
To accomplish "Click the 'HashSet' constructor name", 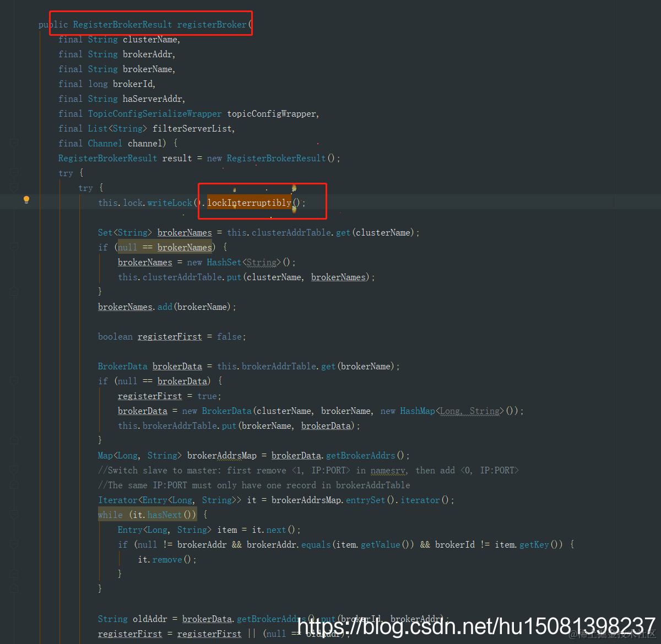I will (224, 262).
